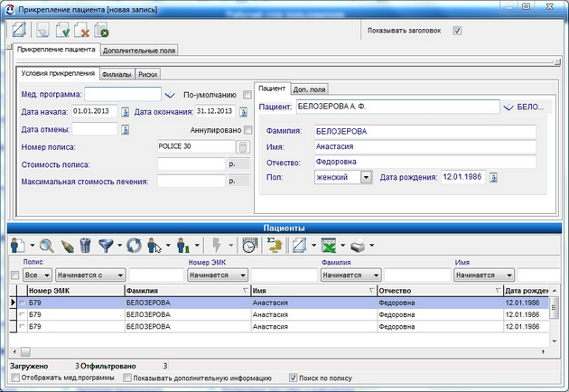The height and width of the screenshot is (392, 569).
Task: Click the lightning bolt action icon
Action: 217,246
